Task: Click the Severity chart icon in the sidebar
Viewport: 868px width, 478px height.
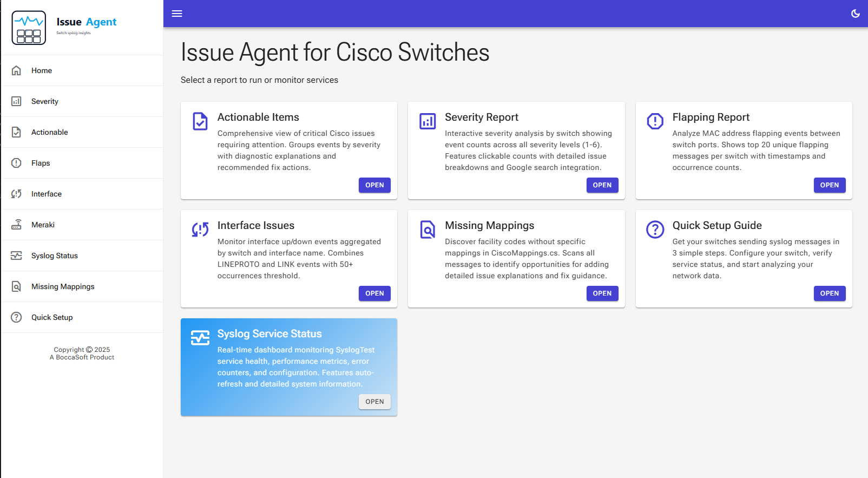Action: [x=16, y=101]
